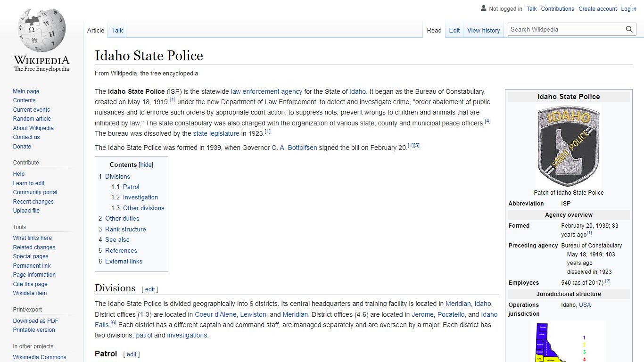Open Special pages link
Screen dimensions: 644x362
click(31, 256)
